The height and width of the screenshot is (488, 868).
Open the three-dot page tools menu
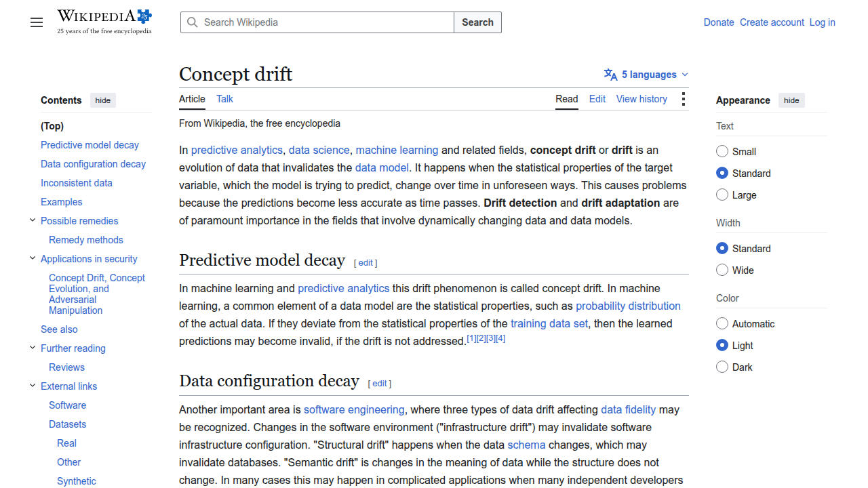click(x=683, y=99)
